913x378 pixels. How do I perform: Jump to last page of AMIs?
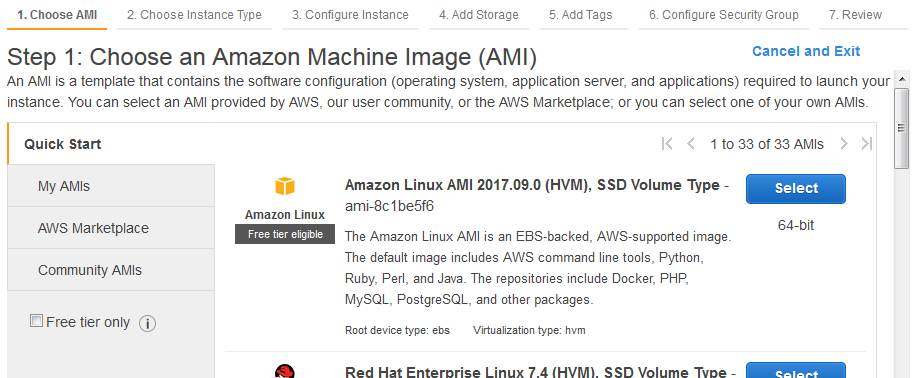pyautogui.click(x=866, y=143)
